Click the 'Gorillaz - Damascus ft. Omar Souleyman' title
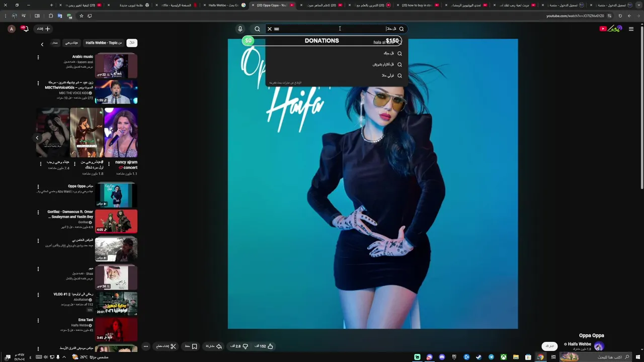 (70, 214)
